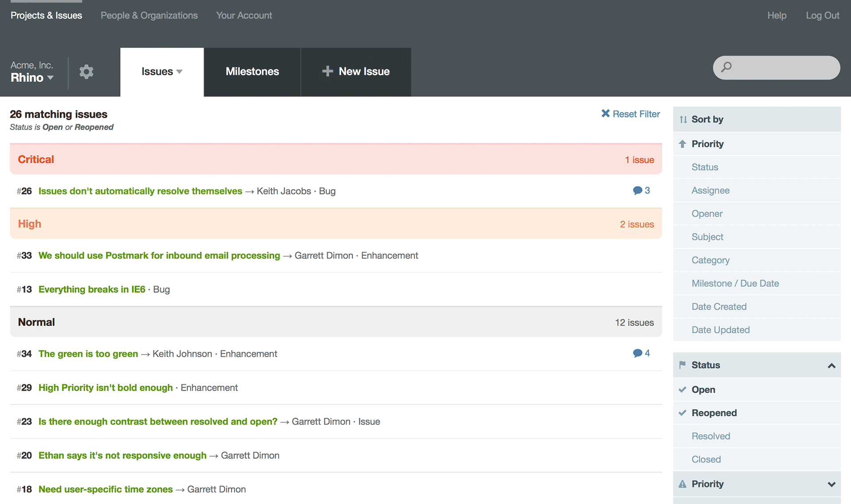The width and height of the screenshot is (851, 504).
Task: Click the search magnifier icon
Action: pyautogui.click(x=726, y=67)
